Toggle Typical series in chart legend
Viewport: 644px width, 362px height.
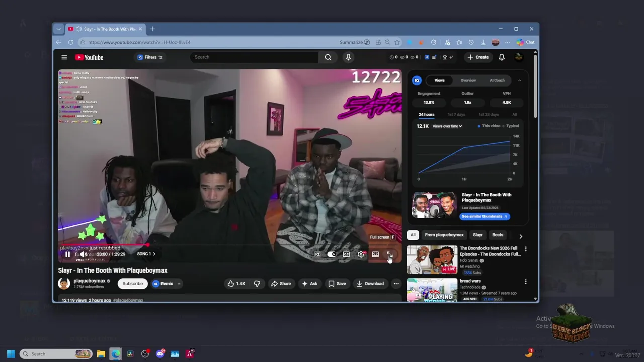click(x=511, y=126)
